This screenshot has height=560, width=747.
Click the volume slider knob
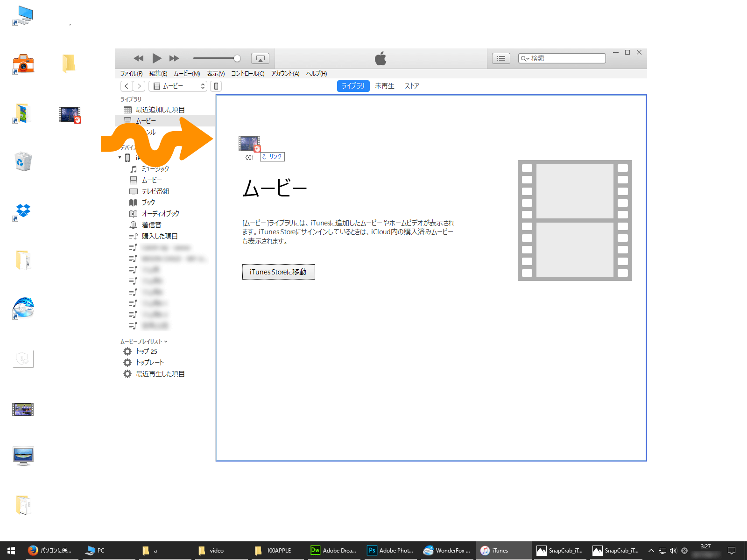[237, 58]
